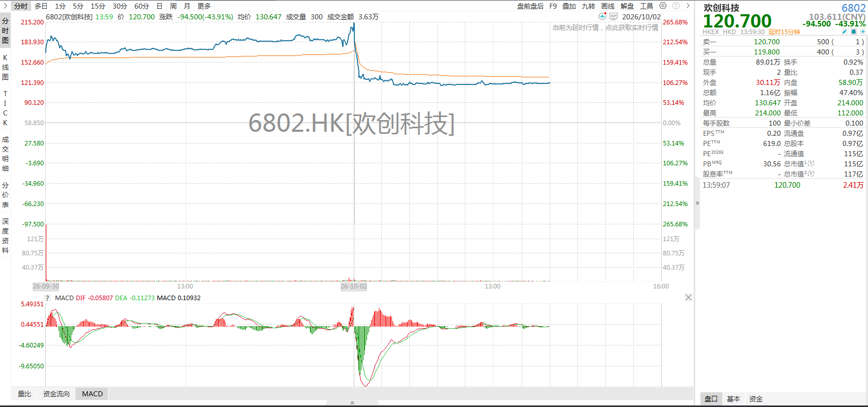The height and width of the screenshot is (407, 868).
Task: Select the 15分 interval
Action: click(x=98, y=6)
